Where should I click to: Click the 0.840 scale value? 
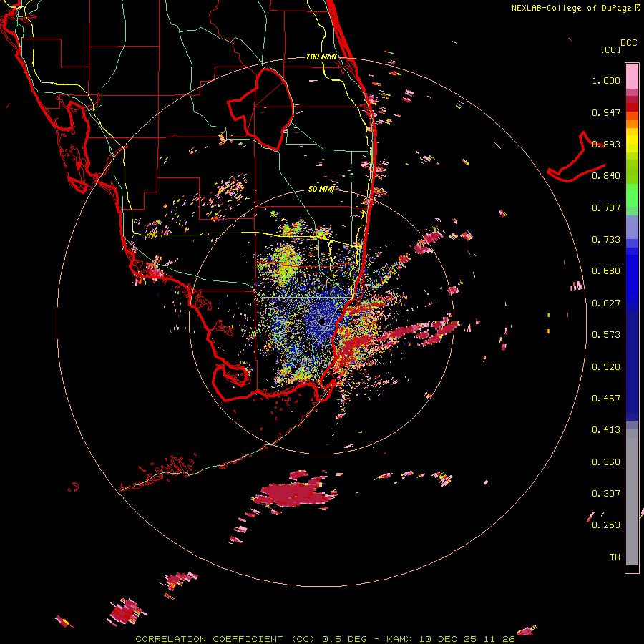click(606, 176)
